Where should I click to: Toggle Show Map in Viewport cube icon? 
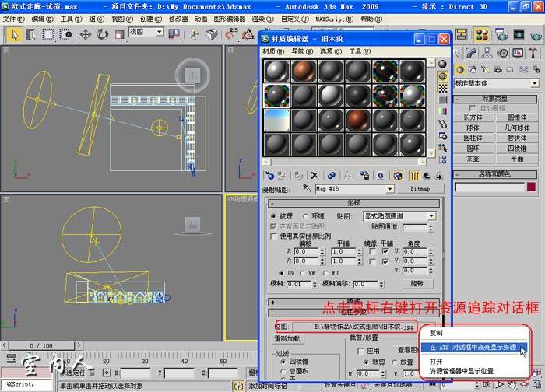coord(398,175)
